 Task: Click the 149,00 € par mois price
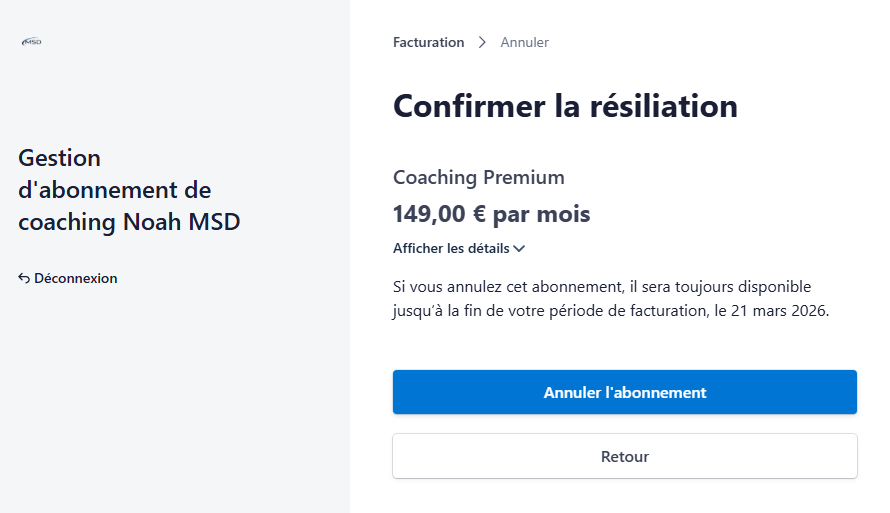[491, 214]
